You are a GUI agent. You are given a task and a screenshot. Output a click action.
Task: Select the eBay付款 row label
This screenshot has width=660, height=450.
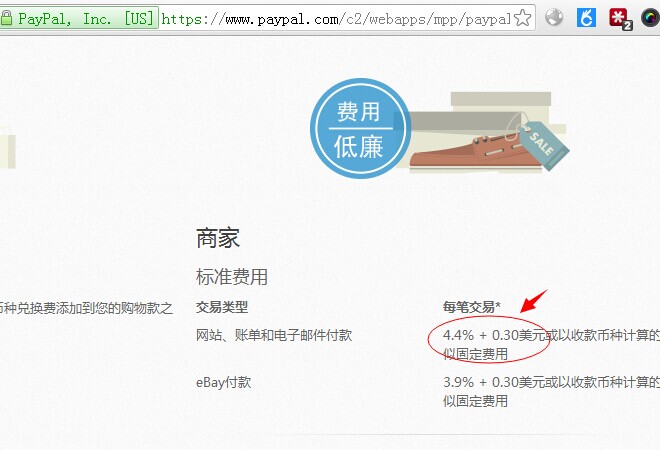[224, 382]
